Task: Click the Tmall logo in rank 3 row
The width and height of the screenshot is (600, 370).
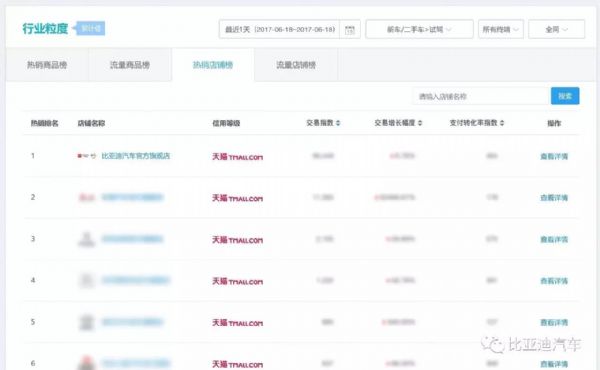Action: [x=238, y=240]
